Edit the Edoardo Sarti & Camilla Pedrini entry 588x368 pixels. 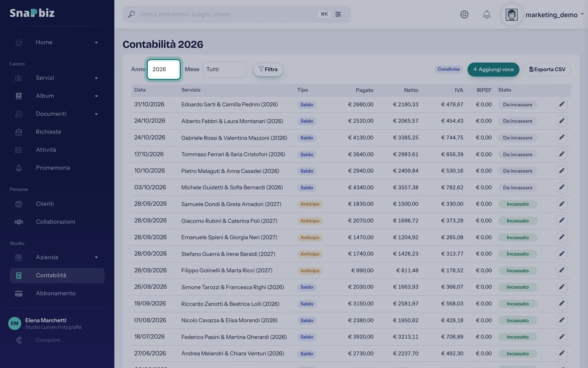tap(562, 105)
